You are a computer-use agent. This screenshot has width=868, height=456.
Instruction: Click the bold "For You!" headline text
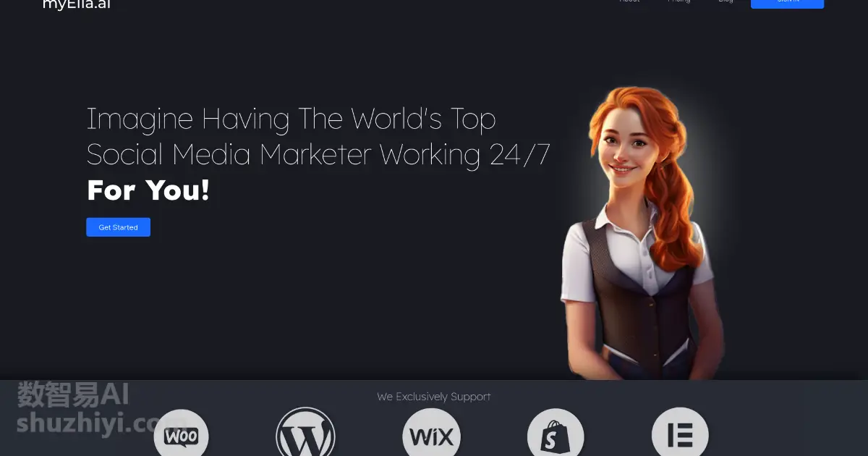coord(148,190)
